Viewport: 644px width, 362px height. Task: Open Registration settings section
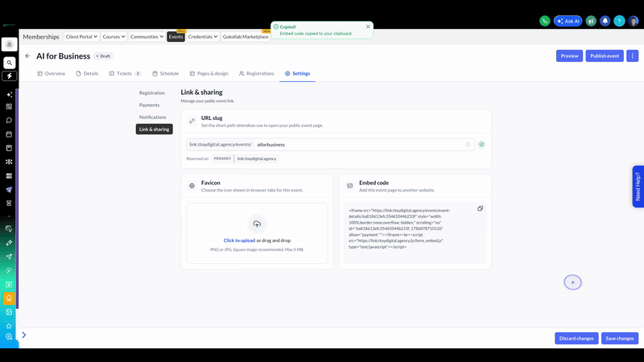click(x=151, y=93)
